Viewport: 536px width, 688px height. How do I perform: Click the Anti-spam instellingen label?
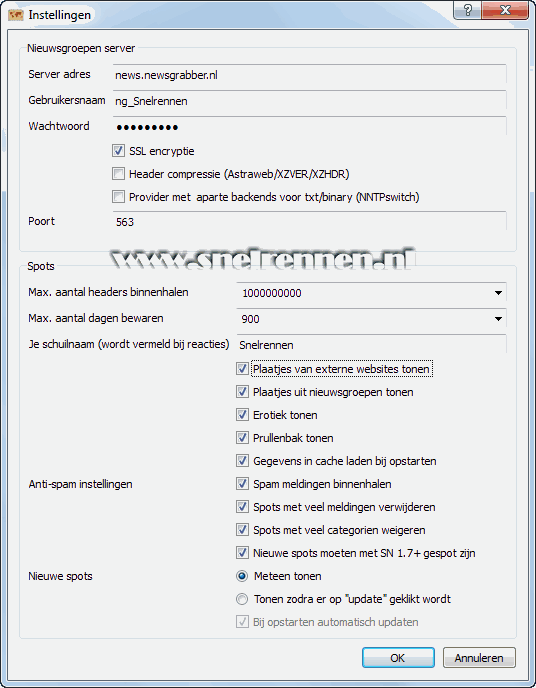click(x=80, y=484)
